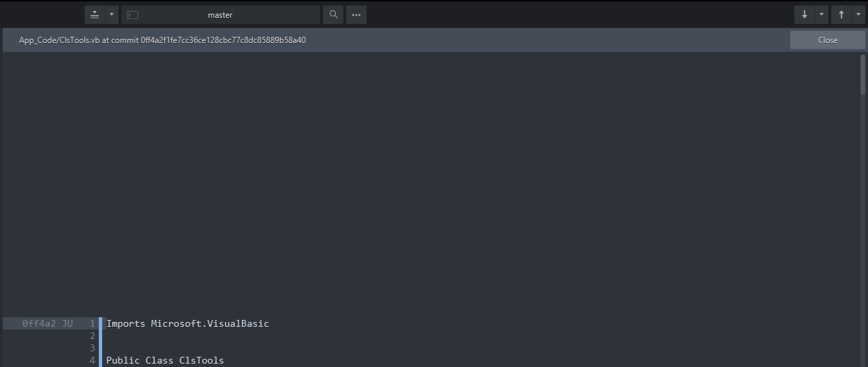Screen dimensions: 868x367
Task: Click the 'Imports Microsoft.VisualBasic' code line
Action: click(187, 323)
